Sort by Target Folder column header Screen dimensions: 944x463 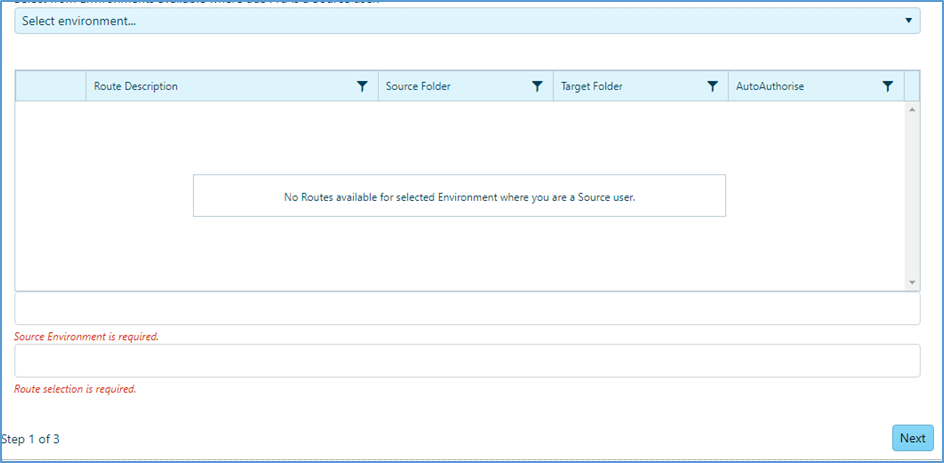pos(592,87)
